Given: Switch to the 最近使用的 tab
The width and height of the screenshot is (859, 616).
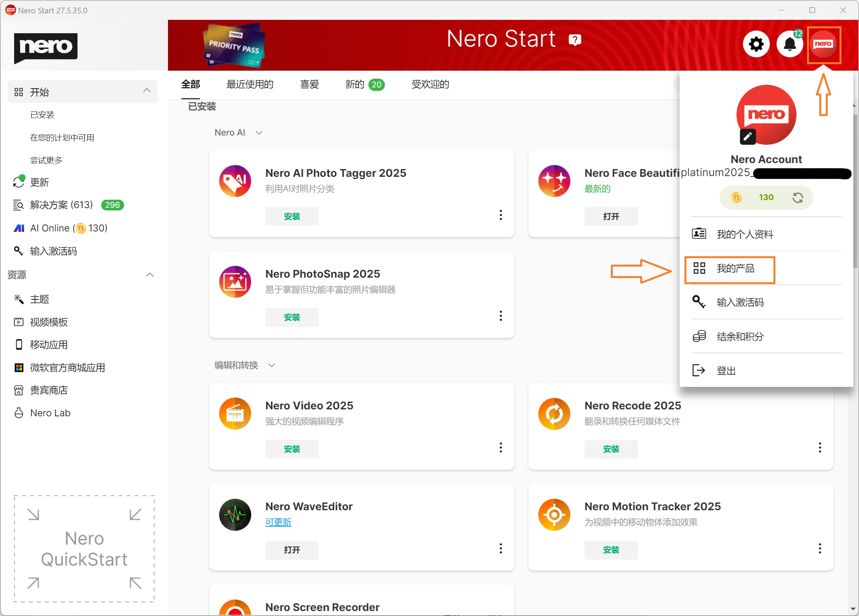Looking at the screenshot, I should pos(250,84).
